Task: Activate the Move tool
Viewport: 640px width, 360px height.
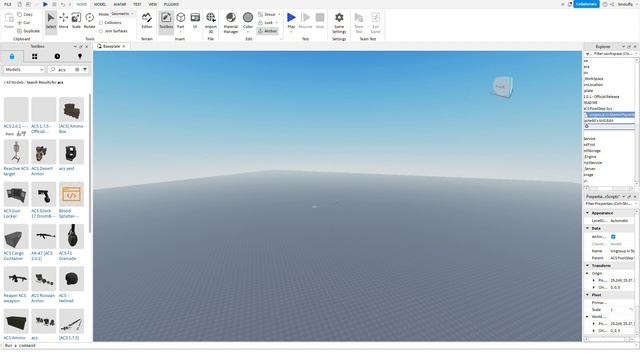Action: pos(63,20)
